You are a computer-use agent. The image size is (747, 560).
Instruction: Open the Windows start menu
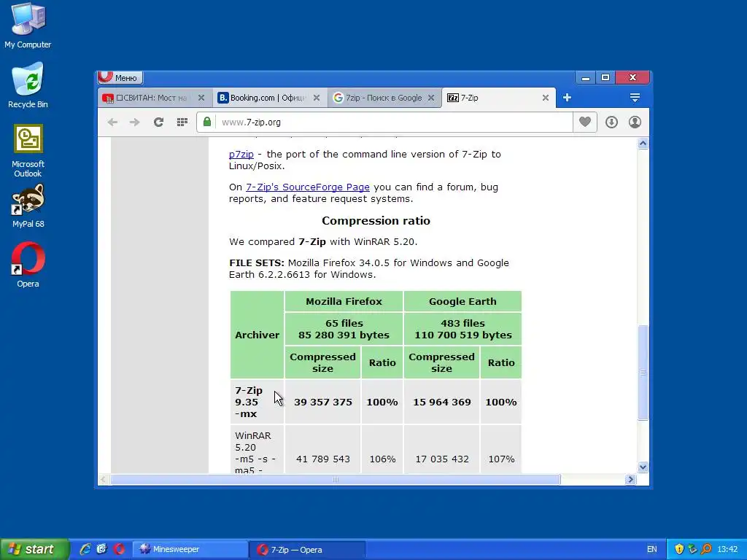pos(34,550)
